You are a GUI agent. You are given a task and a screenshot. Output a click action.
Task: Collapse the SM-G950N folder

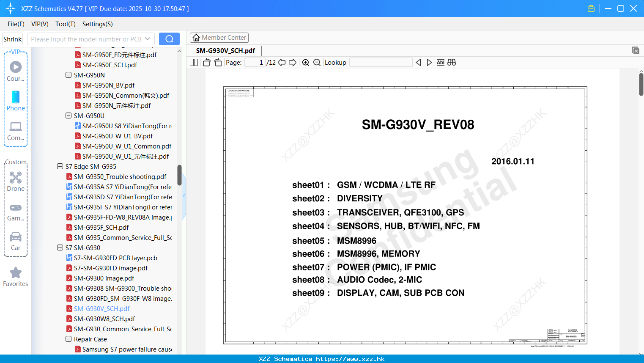click(x=69, y=75)
